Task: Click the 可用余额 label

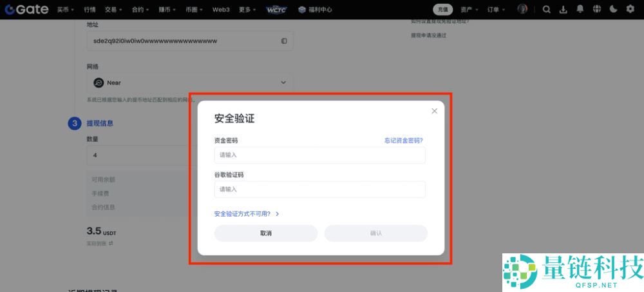Action: point(104,180)
